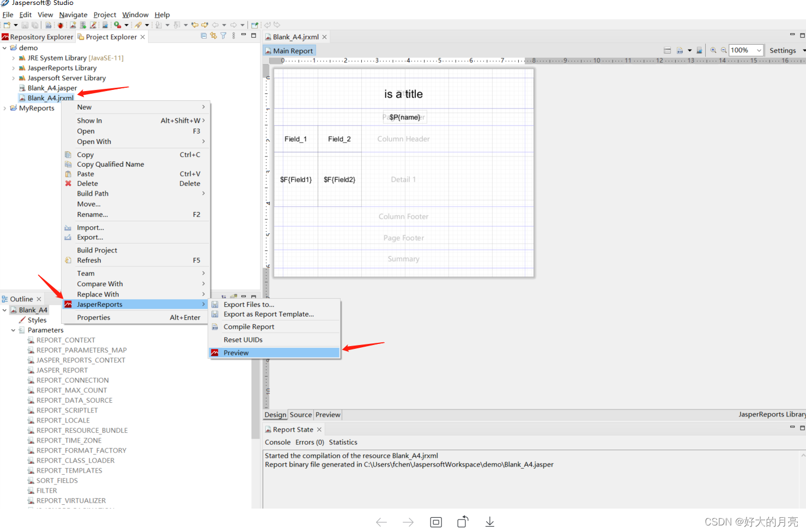Open the dropdown arrow next to the Run icon
Screen dimensions: 806x532
click(x=126, y=25)
